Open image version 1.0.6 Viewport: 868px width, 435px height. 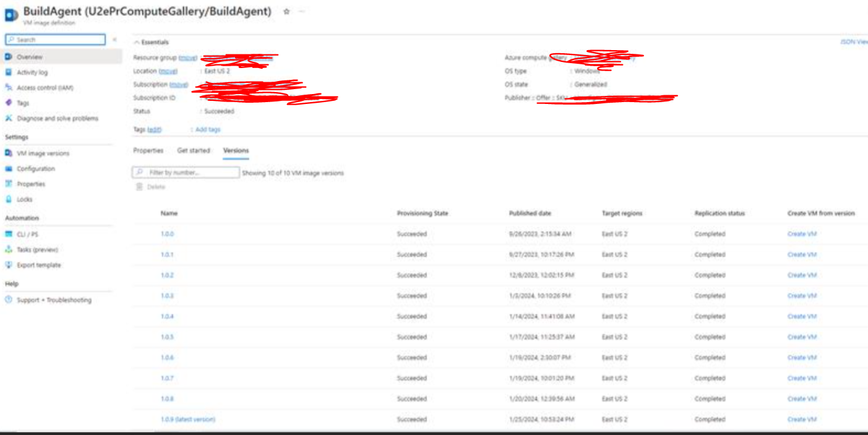pyautogui.click(x=167, y=358)
